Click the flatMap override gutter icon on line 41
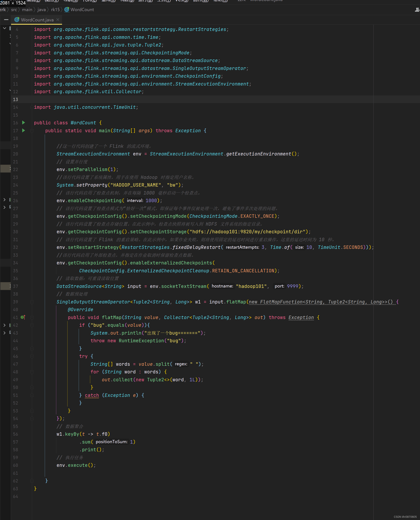The width and height of the screenshot is (420, 520). tap(23, 317)
